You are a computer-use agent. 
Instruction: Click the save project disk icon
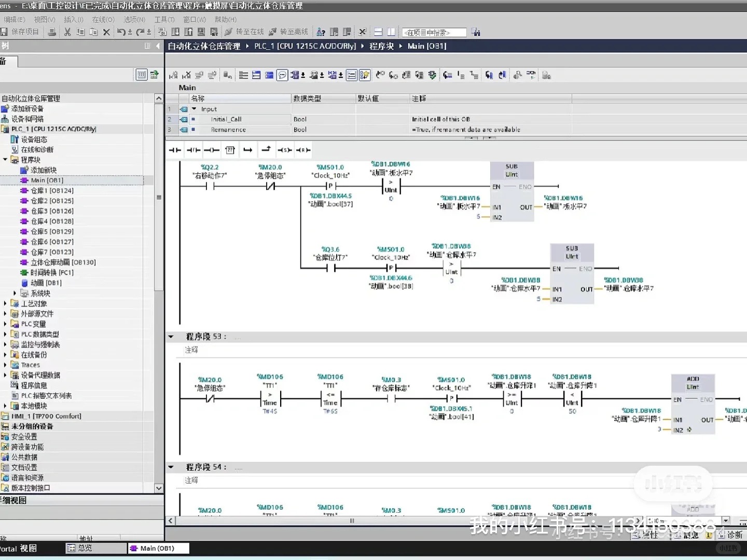click(x=4, y=32)
